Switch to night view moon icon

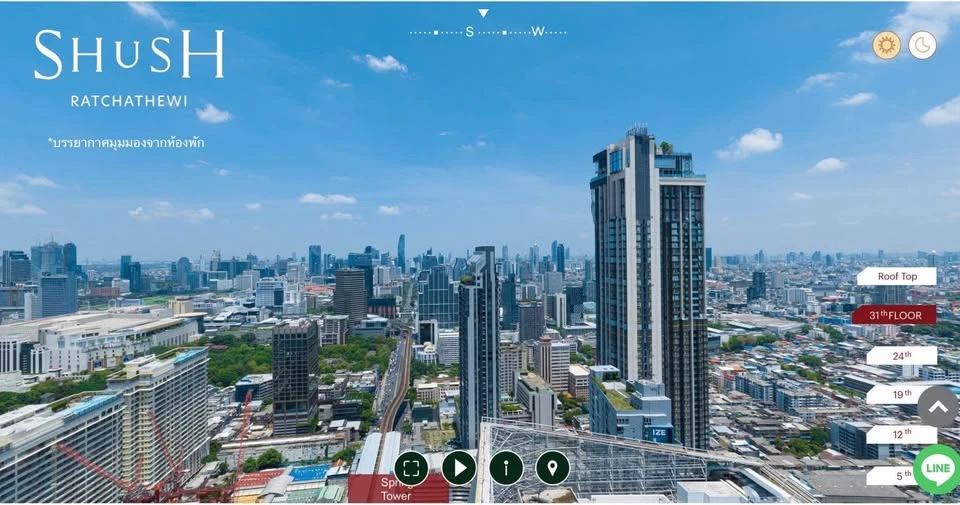click(922, 45)
